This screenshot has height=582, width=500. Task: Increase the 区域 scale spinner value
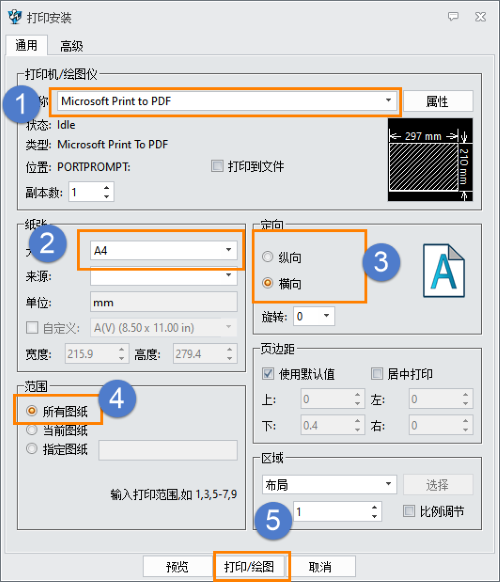point(375,507)
